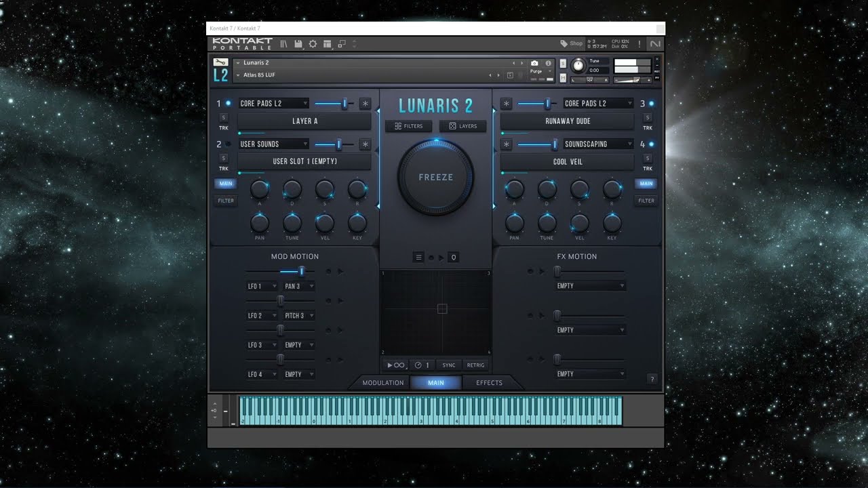Open the PITCH 3 destination dropdown
This screenshot has height=488, width=868.
tap(299, 316)
